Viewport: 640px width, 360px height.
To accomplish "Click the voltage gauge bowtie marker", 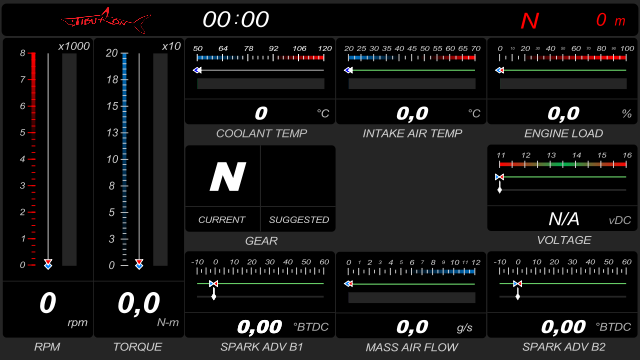I will click(500, 177).
